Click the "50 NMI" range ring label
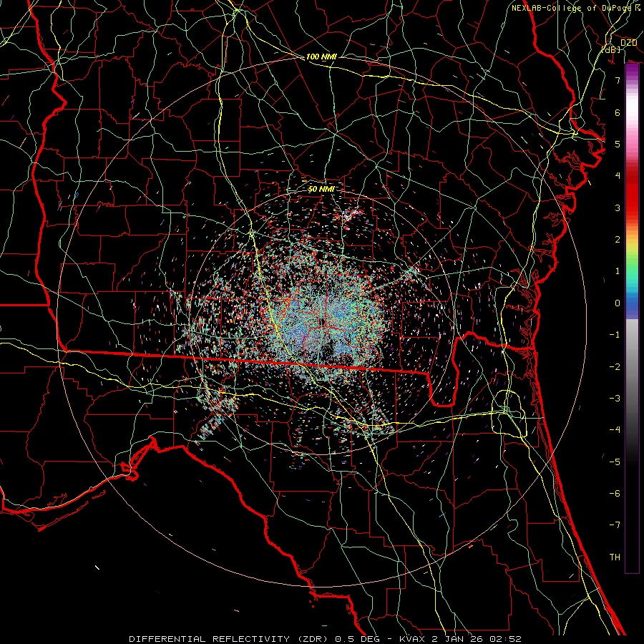Screen dimensions: 644x644 click(321, 189)
